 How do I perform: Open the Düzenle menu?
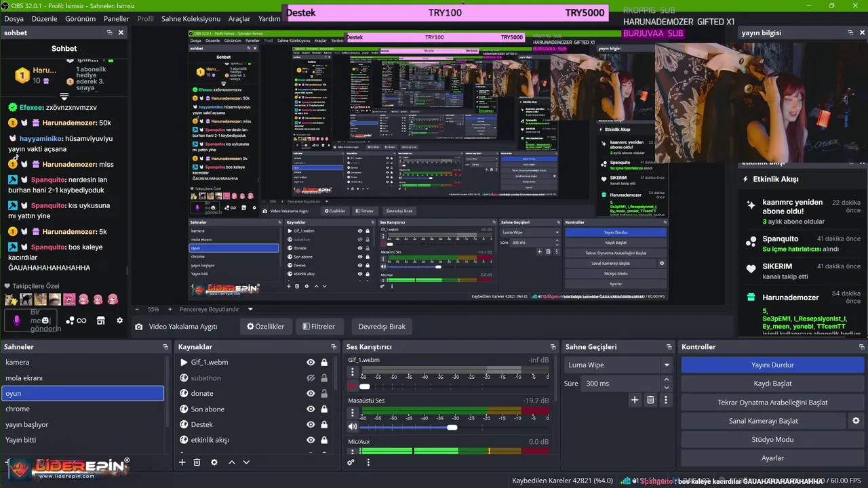pyautogui.click(x=45, y=18)
